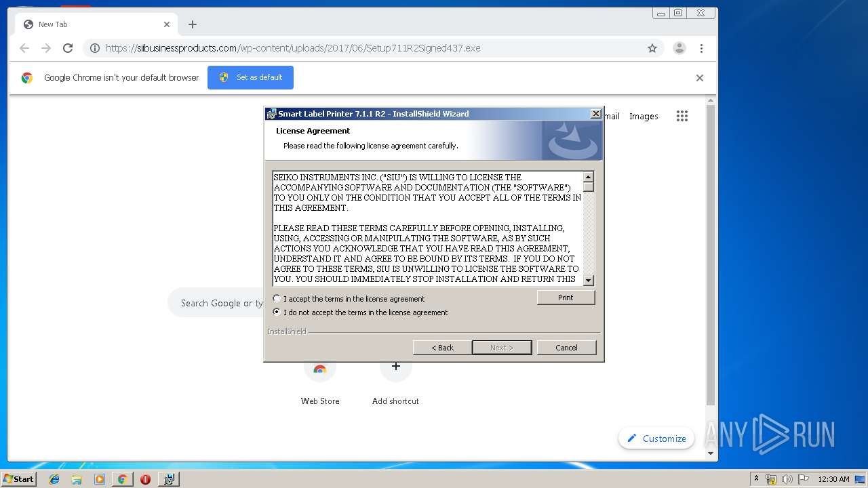
Task: Click the license text scrollbar thumb
Action: pyautogui.click(x=589, y=186)
